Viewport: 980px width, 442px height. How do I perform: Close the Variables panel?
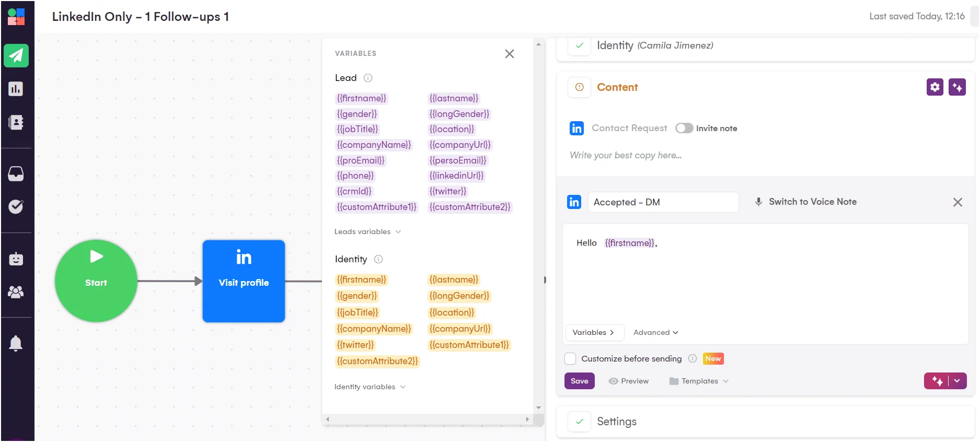[x=510, y=54]
